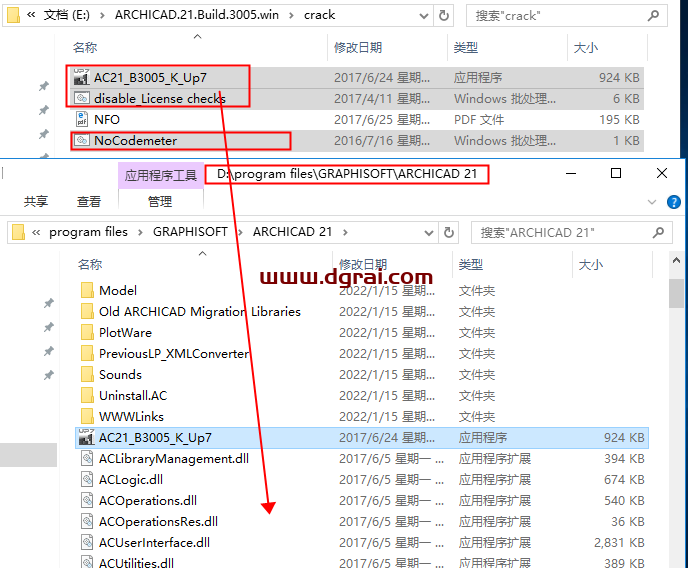
Task: Click the PreviousLP_XMLConverter folder icon
Action: (87, 354)
